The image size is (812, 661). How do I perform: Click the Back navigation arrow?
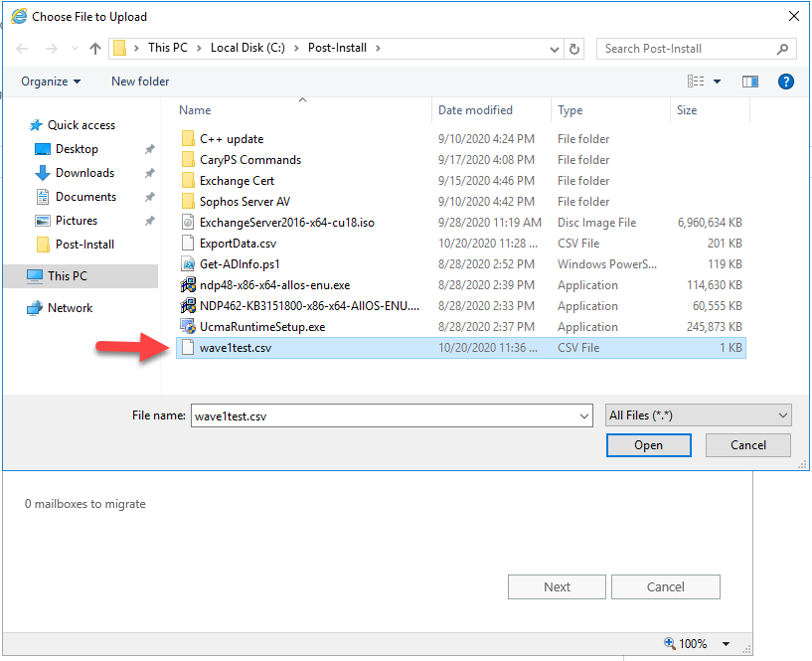pos(22,48)
